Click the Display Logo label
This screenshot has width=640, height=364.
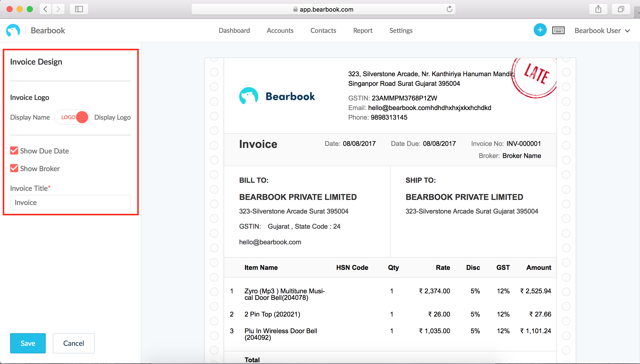[112, 117]
